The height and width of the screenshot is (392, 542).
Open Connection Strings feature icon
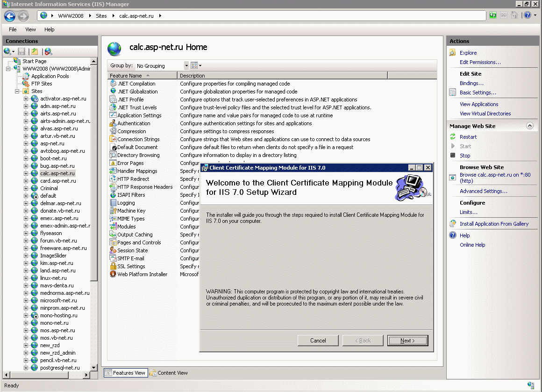[x=113, y=139]
